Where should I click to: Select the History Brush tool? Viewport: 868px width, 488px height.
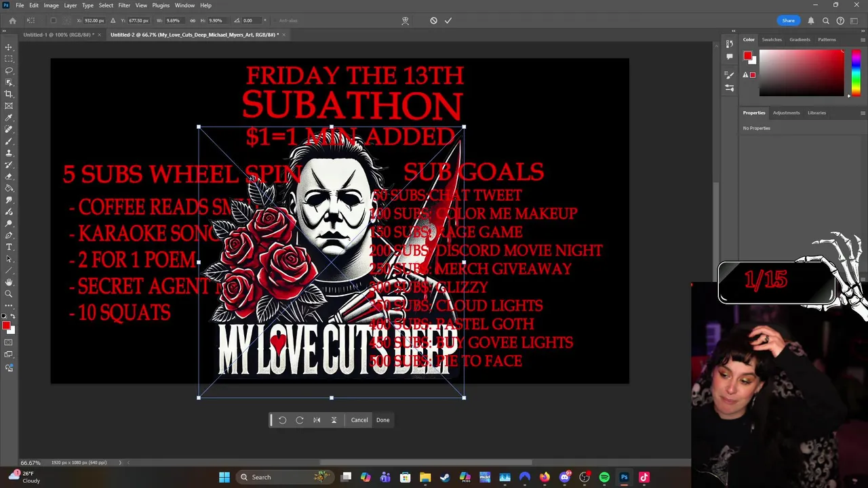pyautogui.click(x=9, y=165)
